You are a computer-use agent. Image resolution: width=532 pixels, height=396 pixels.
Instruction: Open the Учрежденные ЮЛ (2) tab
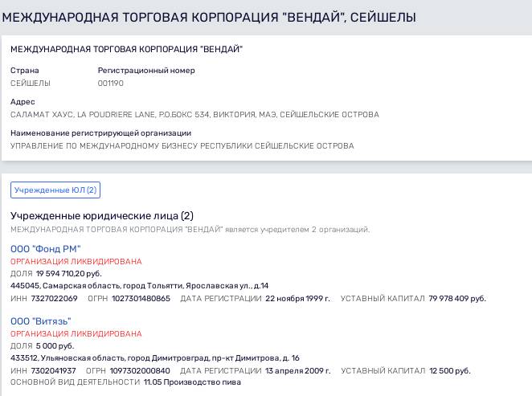click(x=55, y=190)
